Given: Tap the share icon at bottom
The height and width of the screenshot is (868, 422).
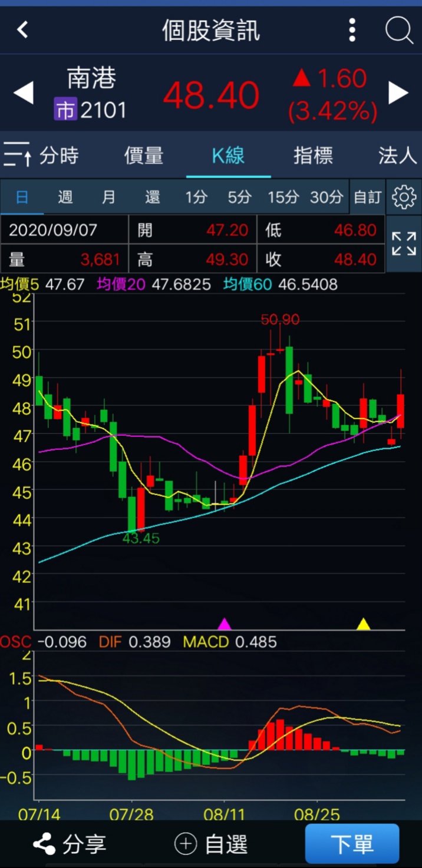Looking at the screenshot, I should click(44, 844).
